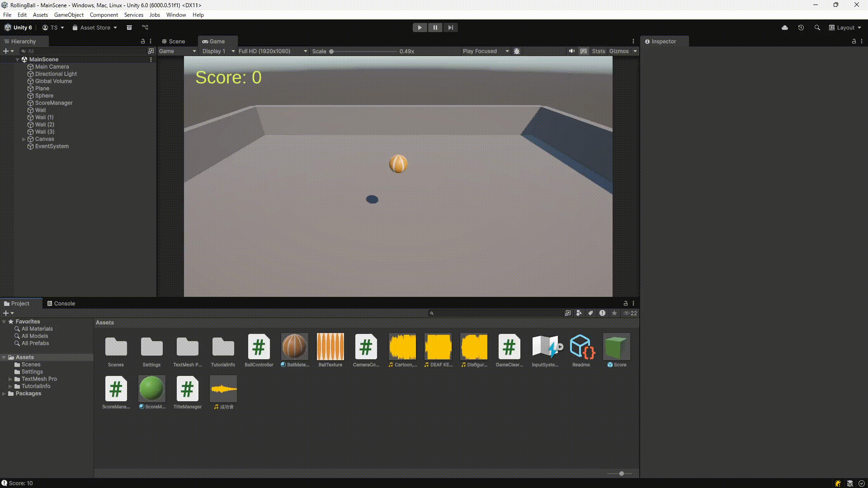Click the Package Manager icon near Asset Store
The image size is (868, 488).
click(x=129, y=28)
